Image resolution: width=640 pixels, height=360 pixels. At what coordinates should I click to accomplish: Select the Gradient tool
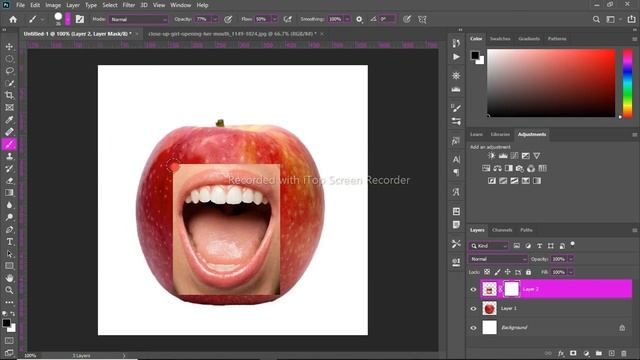pos(9,193)
